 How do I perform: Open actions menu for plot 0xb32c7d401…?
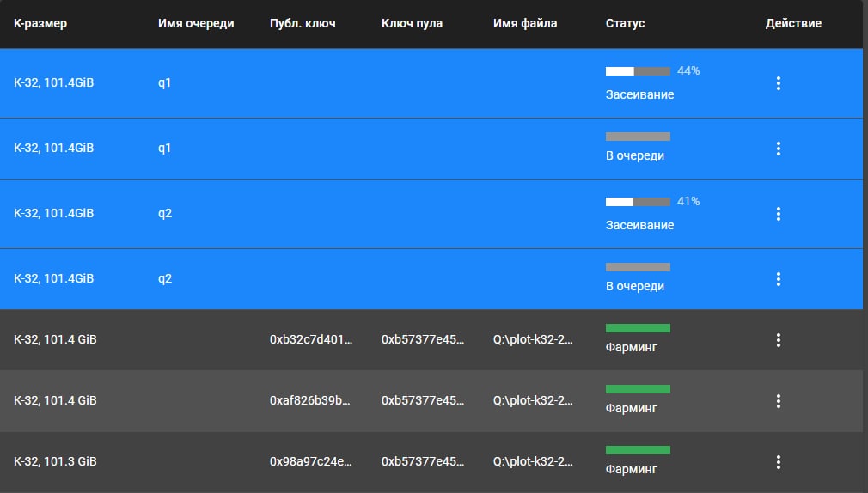(779, 340)
